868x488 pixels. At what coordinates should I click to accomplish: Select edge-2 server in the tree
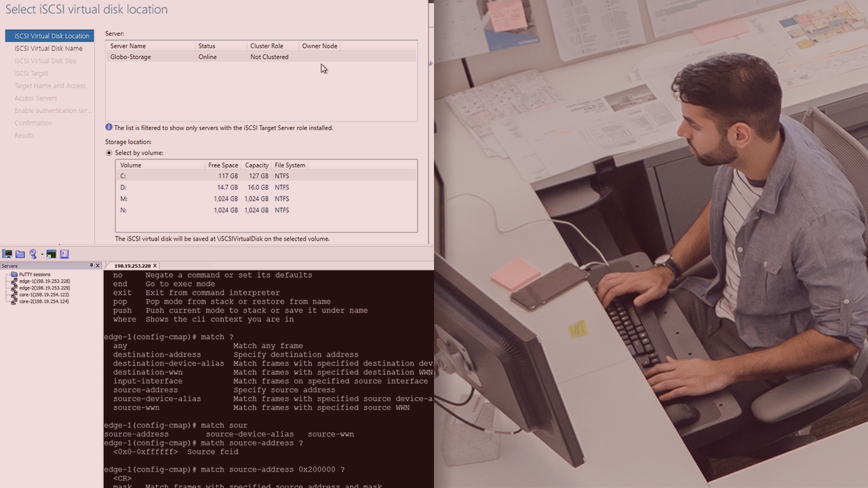[x=44, y=288]
